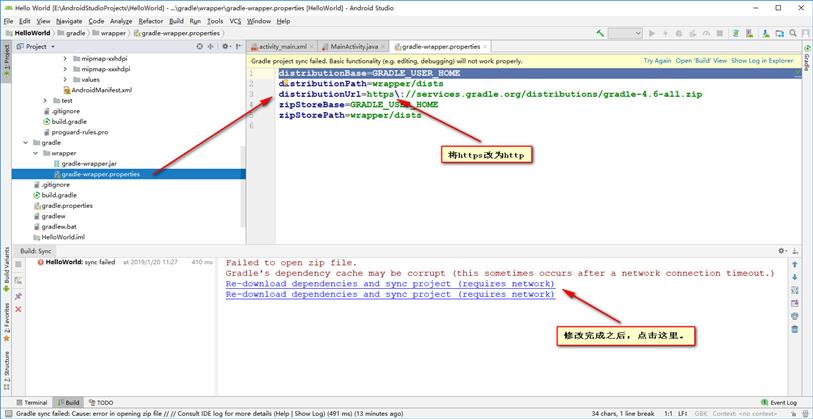Click the up arrow icon in Build output
The width and height of the screenshot is (813, 419).
coord(794,264)
